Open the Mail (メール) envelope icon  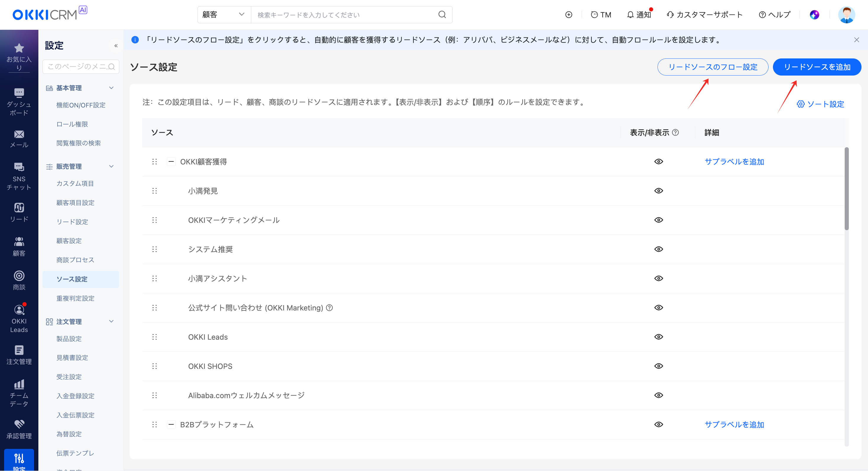tap(19, 135)
